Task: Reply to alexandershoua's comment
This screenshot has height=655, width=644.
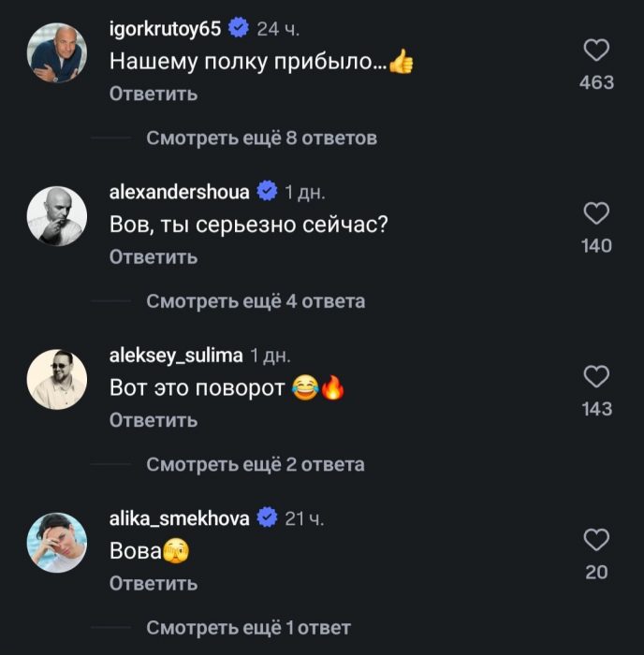Action: click(154, 256)
